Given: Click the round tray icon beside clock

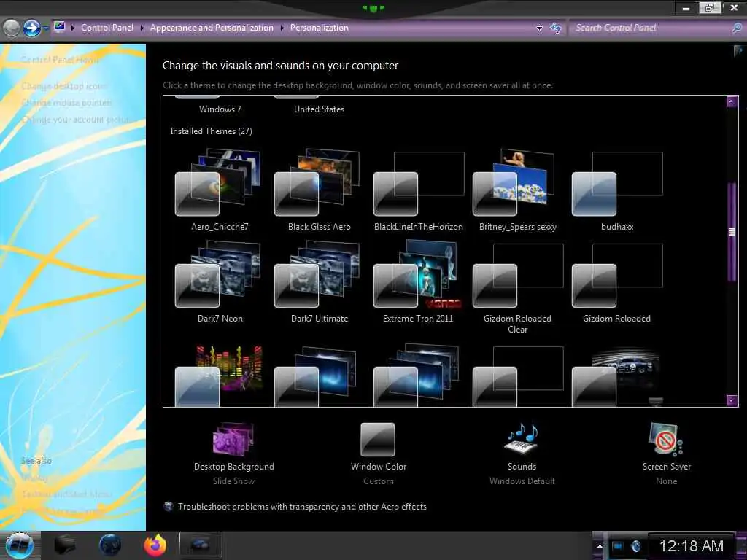Looking at the screenshot, I should [x=635, y=546].
